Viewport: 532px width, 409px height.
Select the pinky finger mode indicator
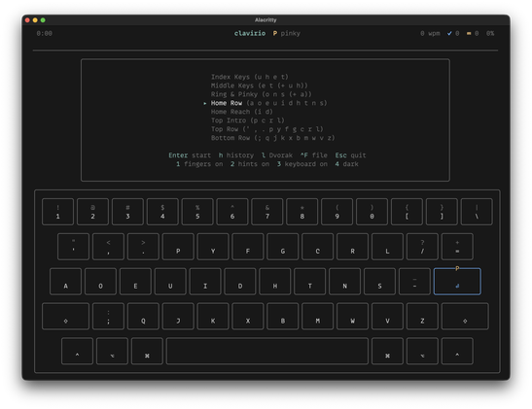pyautogui.click(x=286, y=33)
